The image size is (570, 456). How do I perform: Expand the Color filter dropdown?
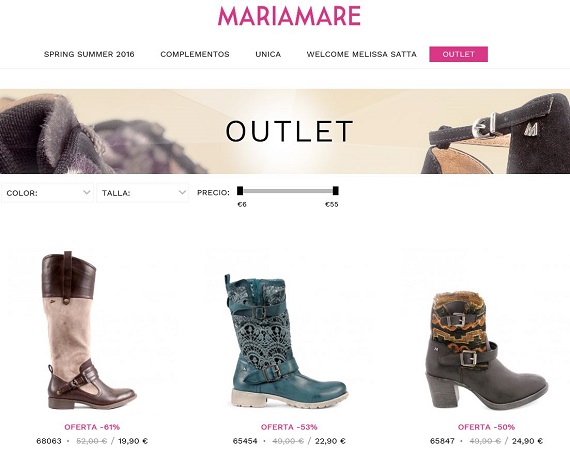(47, 193)
